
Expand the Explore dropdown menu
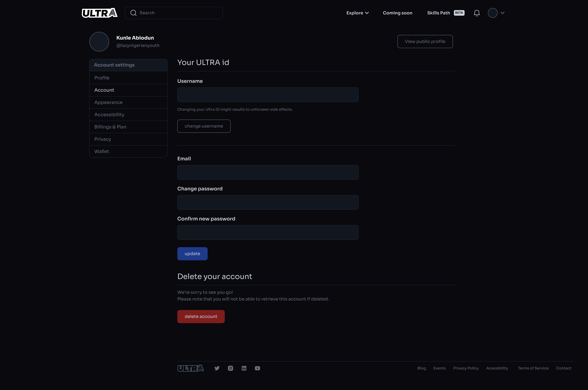(357, 13)
